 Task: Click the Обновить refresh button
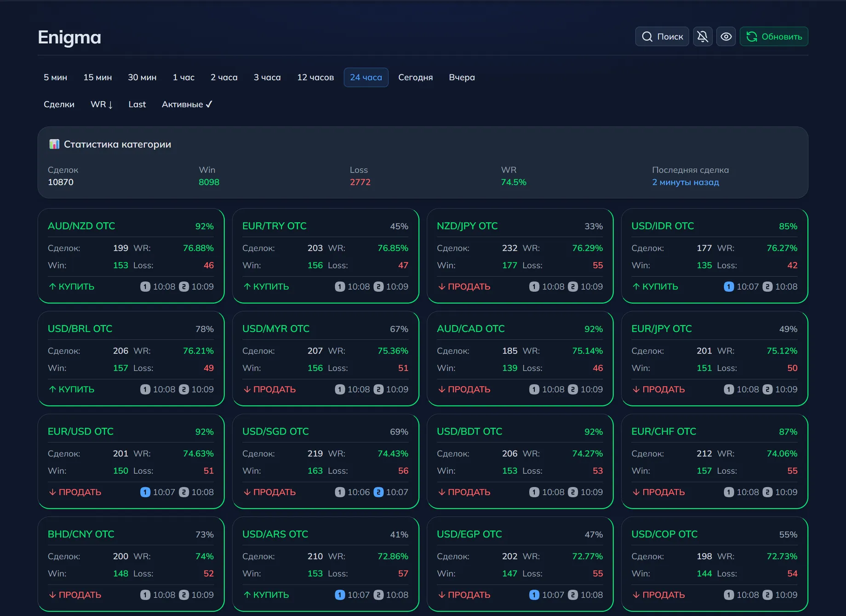click(774, 37)
